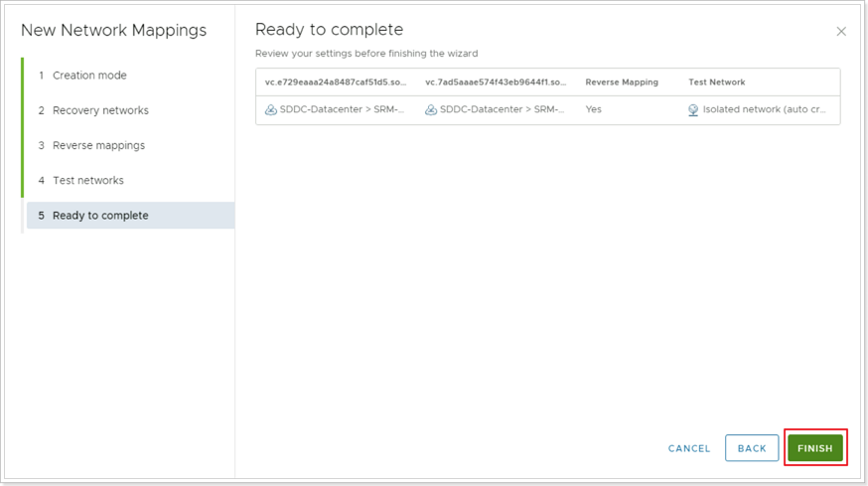The height and width of the screenshot is (486, 868).
Task: Click the vc.e729eaaa24a8487caf51d5 column header
Action: pyautogui.click(x=336, y=82)
